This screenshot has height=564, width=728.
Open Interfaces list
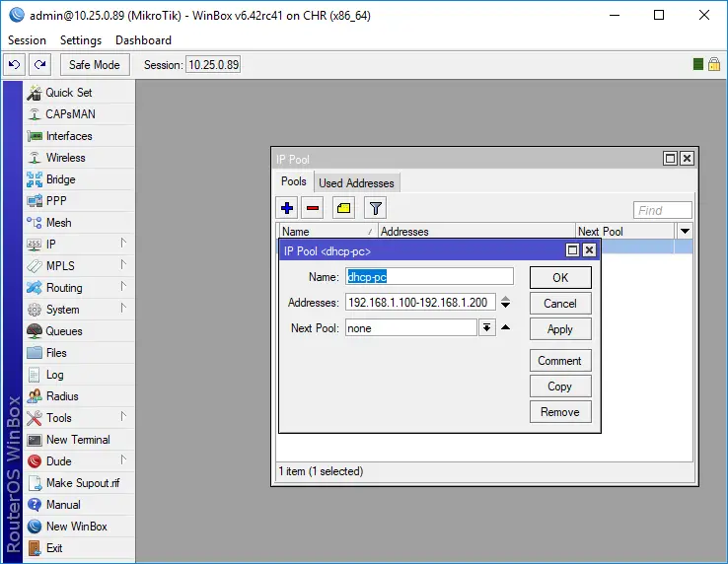tap(79, 136)
